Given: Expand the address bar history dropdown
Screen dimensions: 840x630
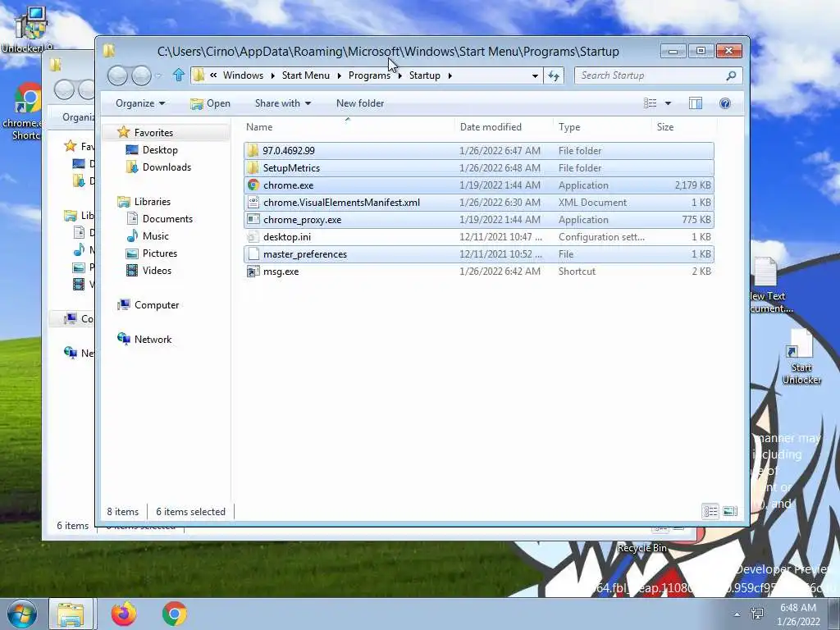Looking at the screenshot, I should click(x=535, y=75).
